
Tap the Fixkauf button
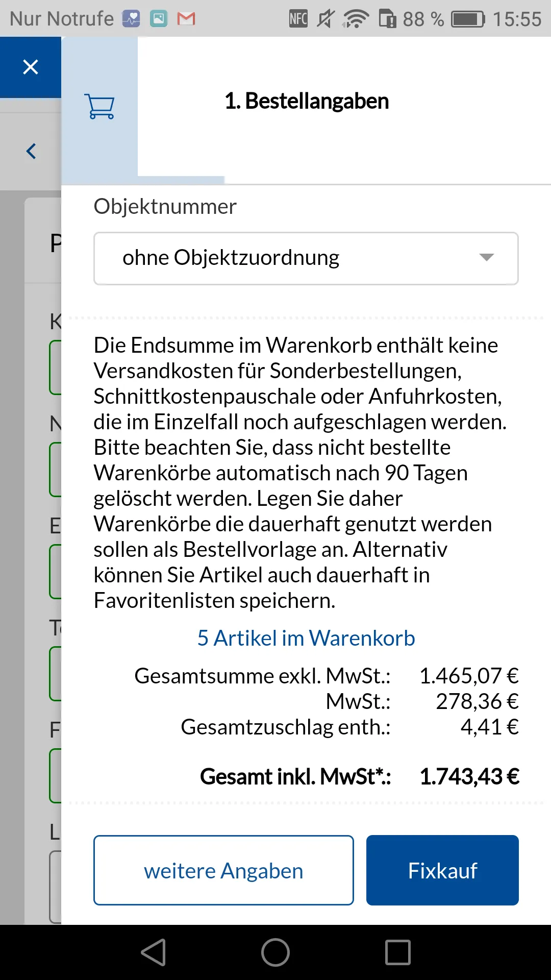442,870
